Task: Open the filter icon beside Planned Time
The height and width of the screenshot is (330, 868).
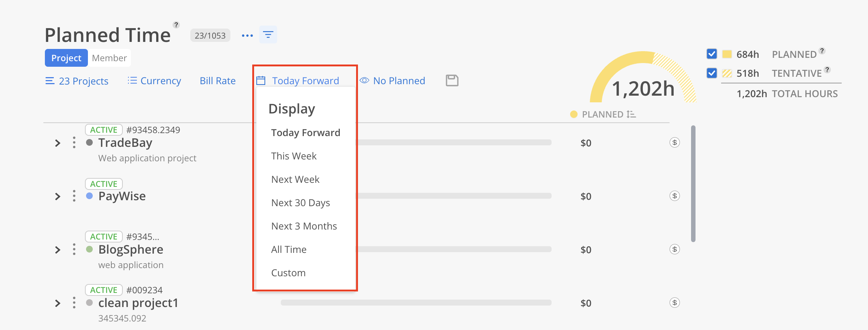Action: pos(268,35)
